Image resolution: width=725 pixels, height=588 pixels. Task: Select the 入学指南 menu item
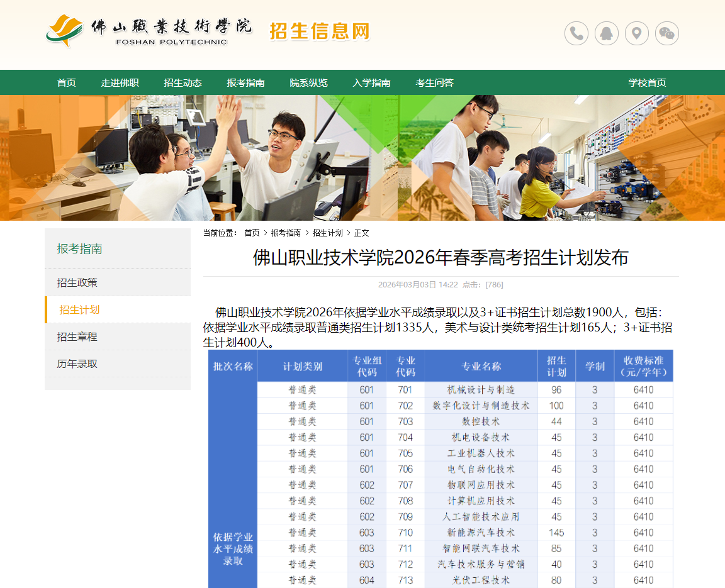tap(371, 82)
